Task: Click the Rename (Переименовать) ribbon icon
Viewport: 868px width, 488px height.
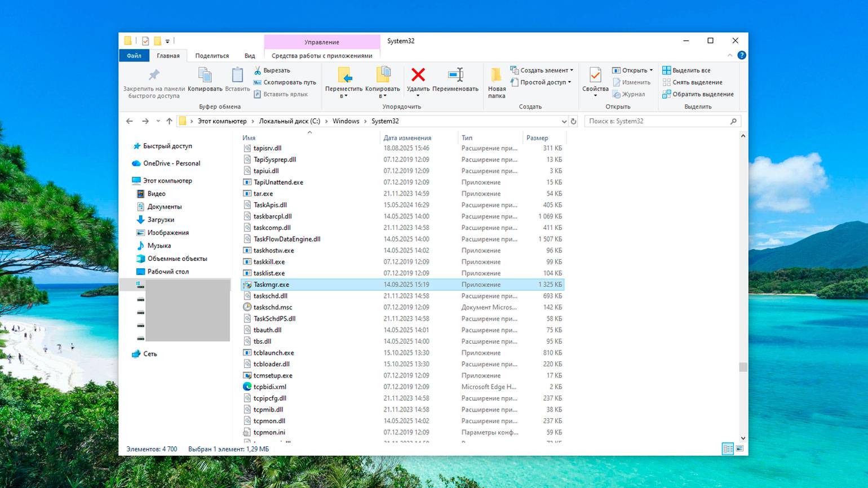Action: click(x=455, y=75)
